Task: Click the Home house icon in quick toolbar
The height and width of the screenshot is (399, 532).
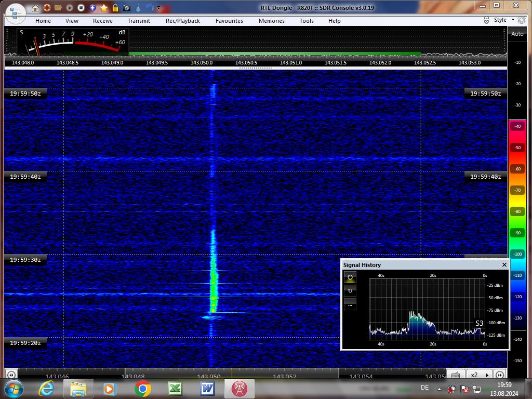Action: click(35, 8)
